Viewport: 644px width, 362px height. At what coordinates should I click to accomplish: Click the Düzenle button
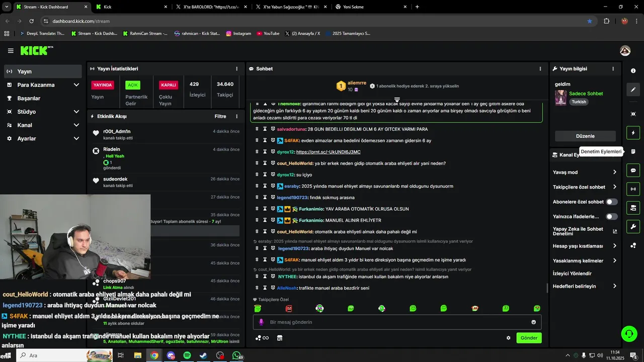pyautogui.click(x=585, y=136)
